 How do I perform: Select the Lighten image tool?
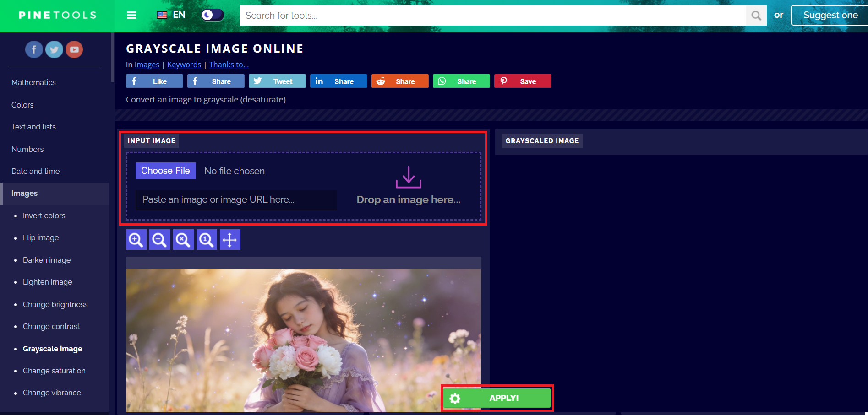[48, 282]
